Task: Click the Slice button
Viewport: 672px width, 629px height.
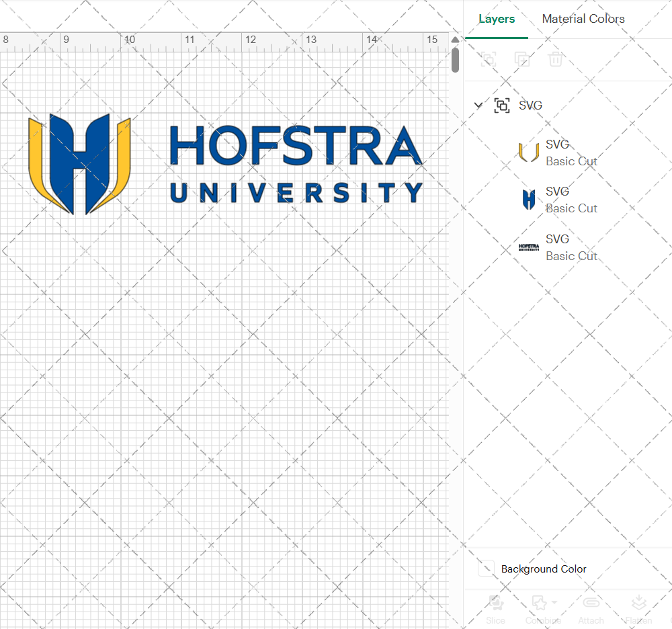Action: (495, 610)
